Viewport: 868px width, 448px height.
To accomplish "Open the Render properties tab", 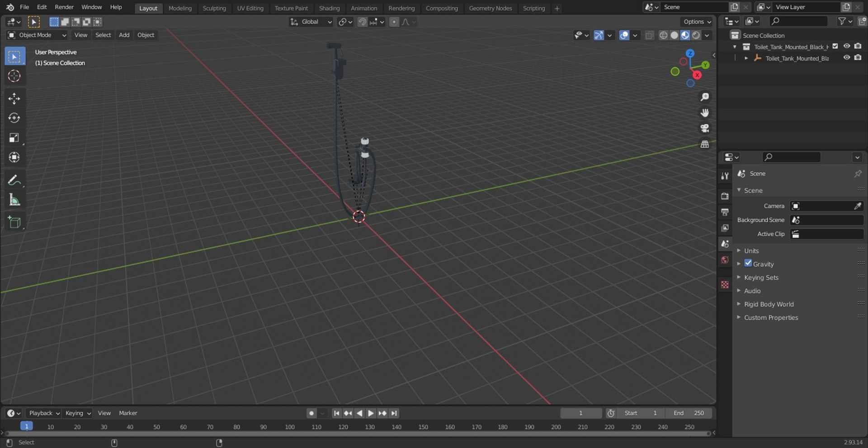I will (x=725, y=196).
